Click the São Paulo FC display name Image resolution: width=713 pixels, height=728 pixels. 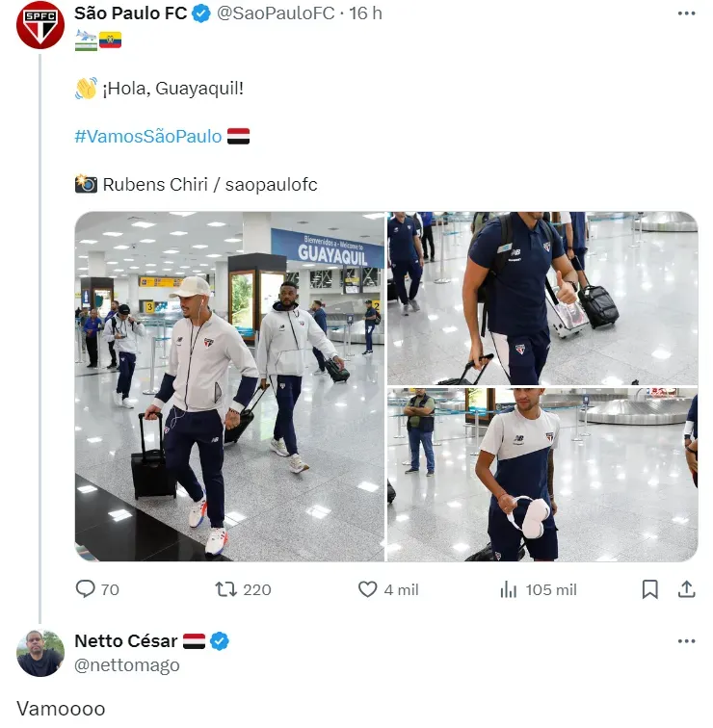click(130, 13)
